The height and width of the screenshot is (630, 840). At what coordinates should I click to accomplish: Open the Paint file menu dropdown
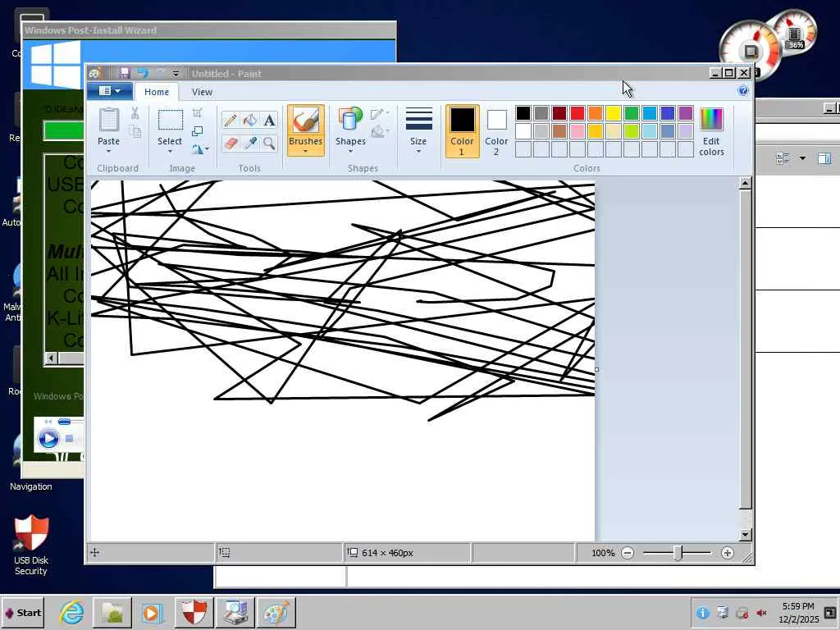110,91
